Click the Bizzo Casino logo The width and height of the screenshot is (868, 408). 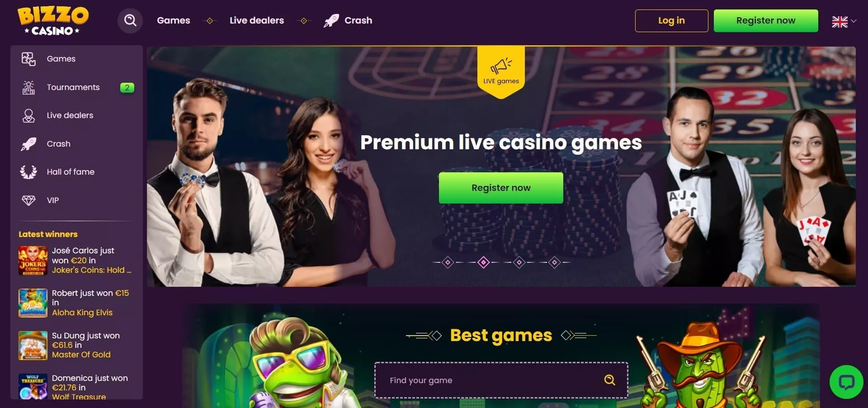(x=53, y=21)
